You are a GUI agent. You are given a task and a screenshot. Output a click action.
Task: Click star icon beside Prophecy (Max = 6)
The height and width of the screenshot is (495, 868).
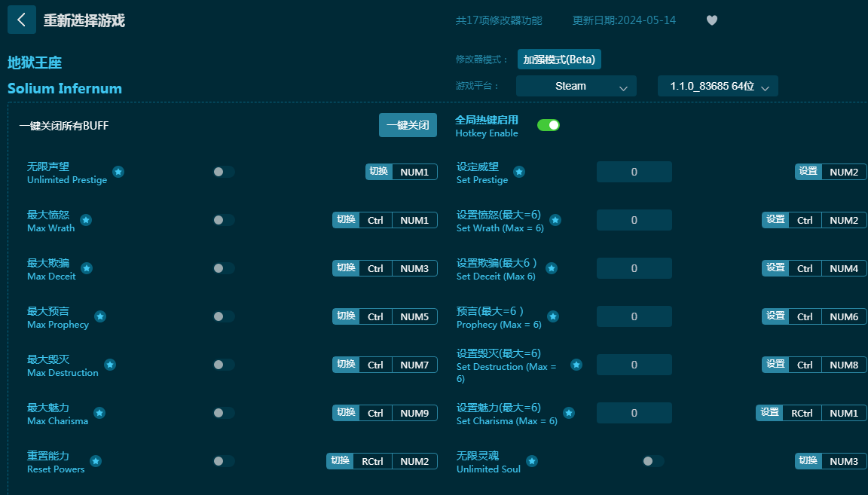553,316
